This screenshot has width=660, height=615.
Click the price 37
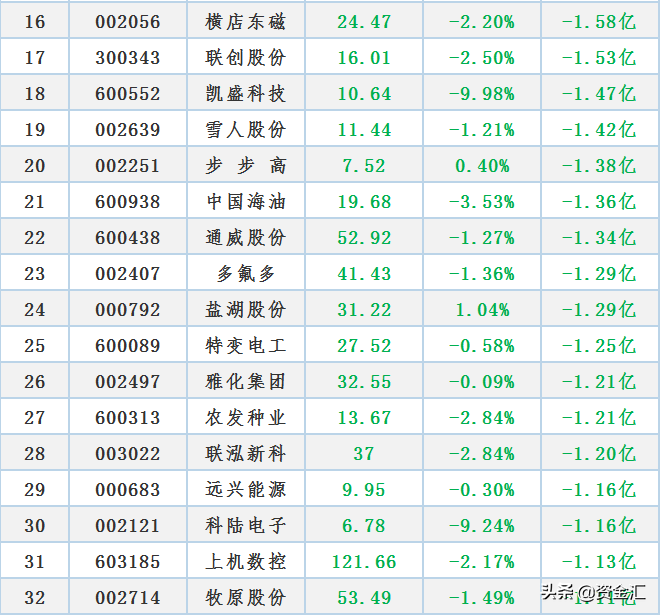pyautogui.click(x=364, y=454)
